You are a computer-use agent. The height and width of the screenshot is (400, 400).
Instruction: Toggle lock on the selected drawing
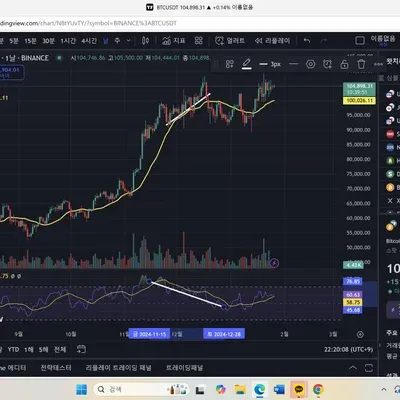pos(344,64)
